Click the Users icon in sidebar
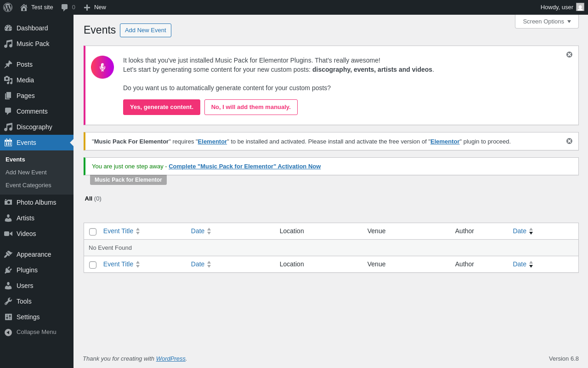 [8, 286]
